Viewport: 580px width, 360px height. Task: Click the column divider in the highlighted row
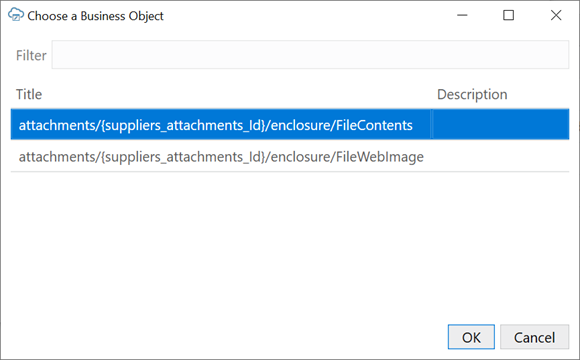click(432, 125)
